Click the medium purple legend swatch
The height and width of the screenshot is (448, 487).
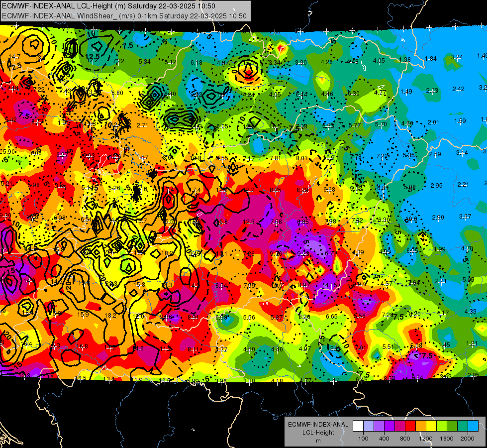[x=379, y=426]
